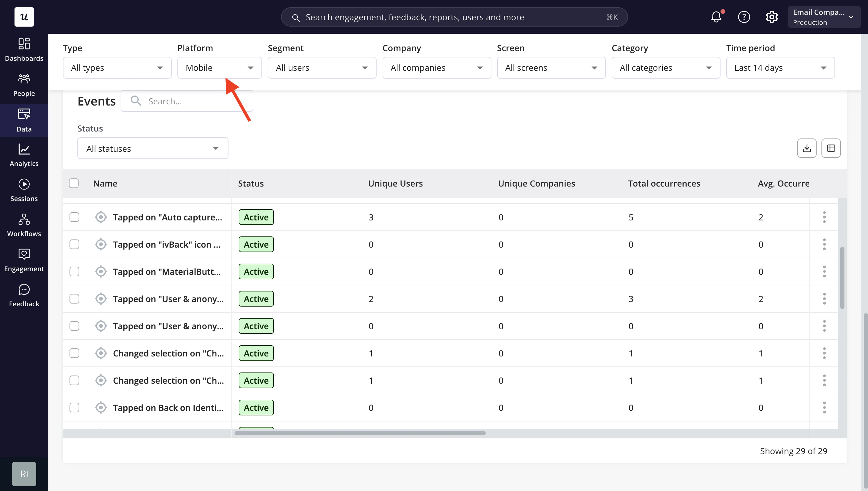
Task: Click the Events search magnifier icon
Action: [x=136, y=101]
